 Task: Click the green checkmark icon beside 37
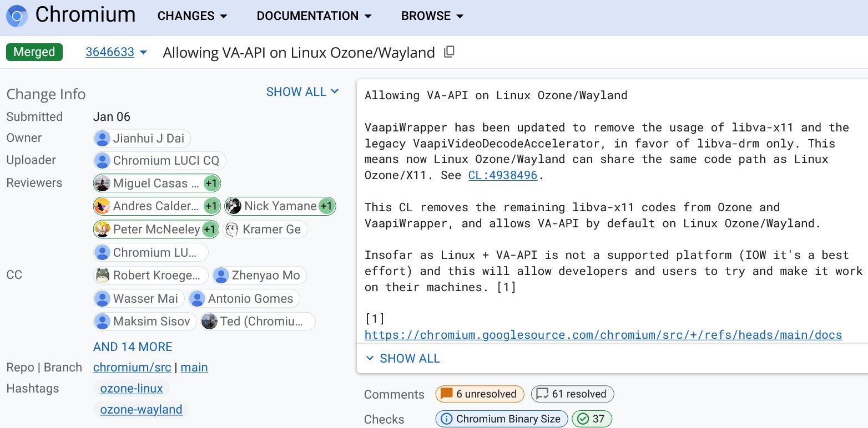pyautogui.click(x=582, y=419)
